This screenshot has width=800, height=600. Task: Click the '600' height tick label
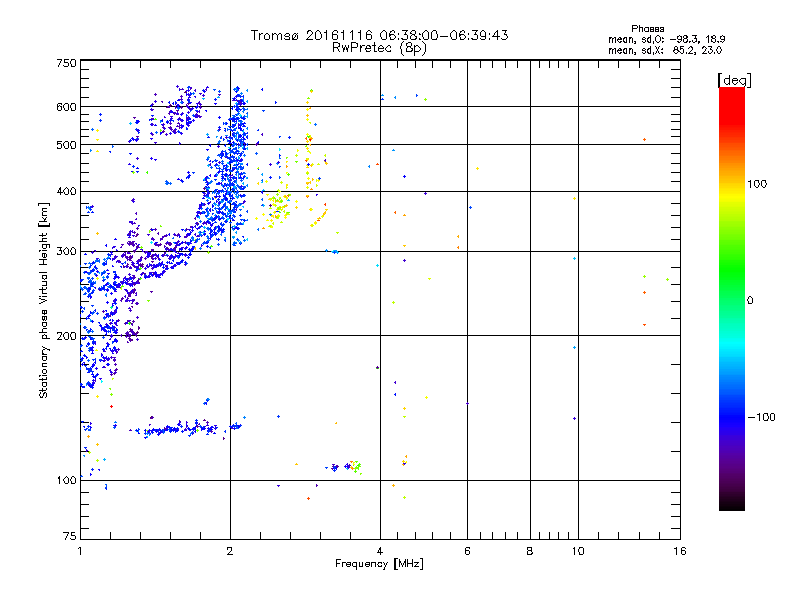[66, 107]
